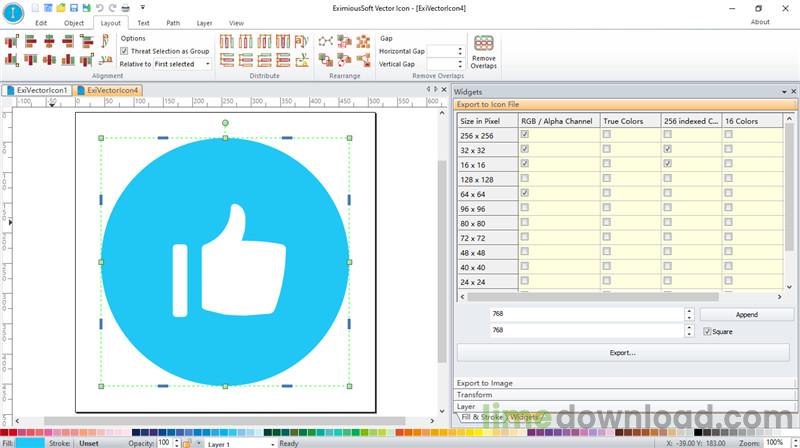Screen dimensions: 800x448
Task: Open the Layer 1 dropdown in status bar
Action: 272,444
